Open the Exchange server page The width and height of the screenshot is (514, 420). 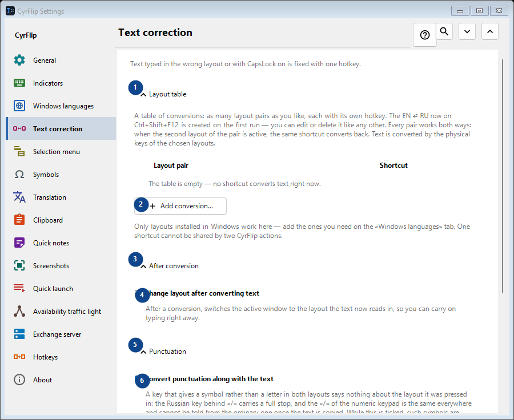coord(61,334)
